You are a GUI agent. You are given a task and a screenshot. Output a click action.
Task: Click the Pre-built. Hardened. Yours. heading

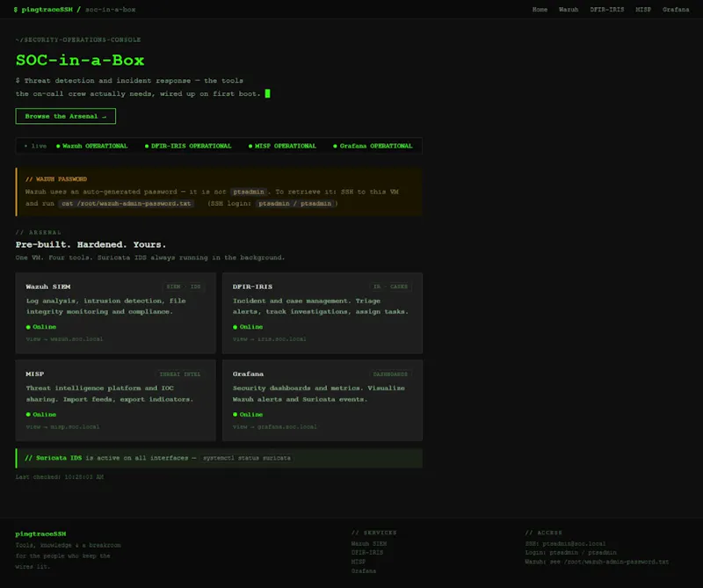point(91,244)
